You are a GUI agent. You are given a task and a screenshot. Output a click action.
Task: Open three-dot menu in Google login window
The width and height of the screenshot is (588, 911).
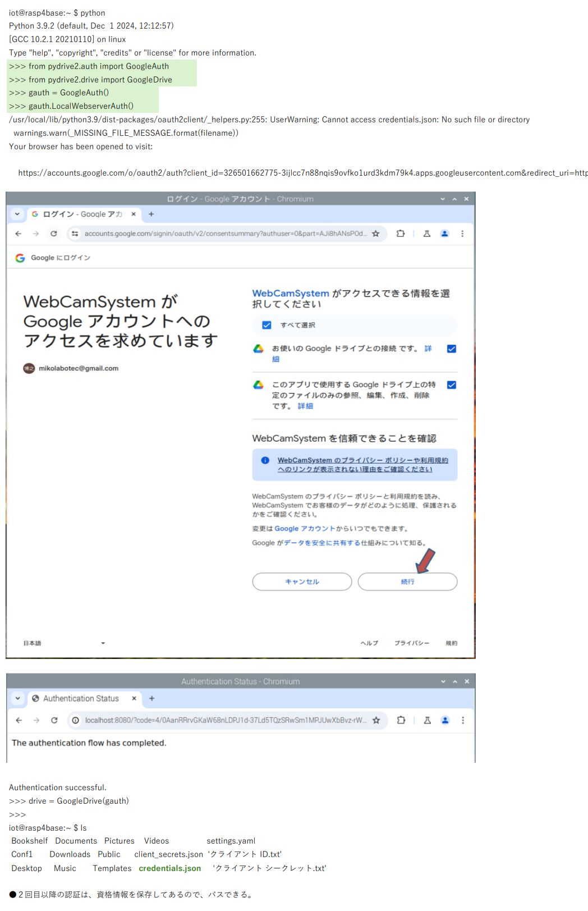pos(462,234)
